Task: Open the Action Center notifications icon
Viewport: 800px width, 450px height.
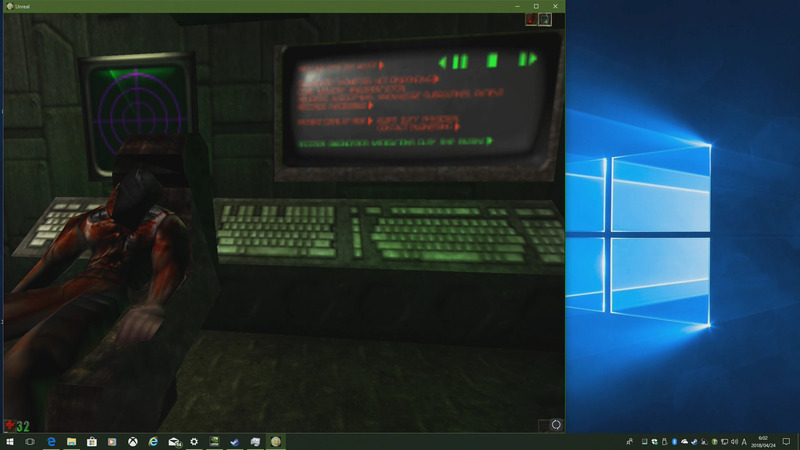Action: click(x=786, y=442)
